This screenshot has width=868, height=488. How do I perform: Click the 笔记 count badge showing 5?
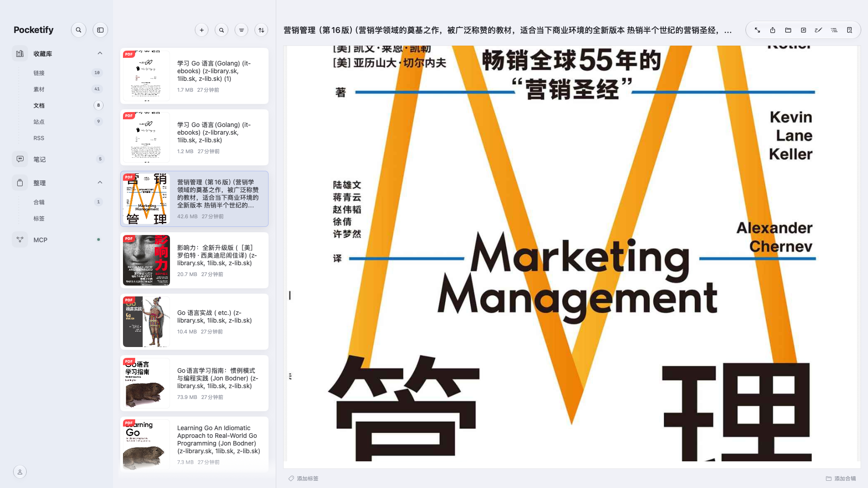click(x=100, y=159)
